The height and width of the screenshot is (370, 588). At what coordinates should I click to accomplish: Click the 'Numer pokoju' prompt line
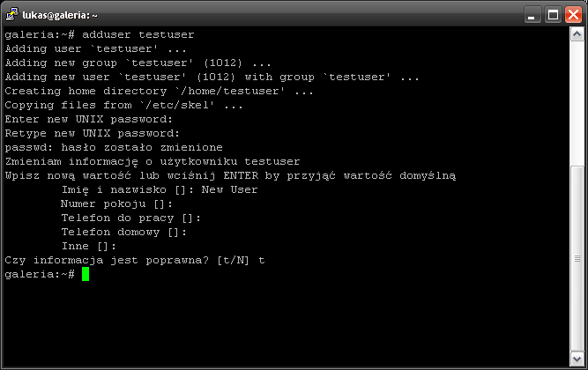116,203
